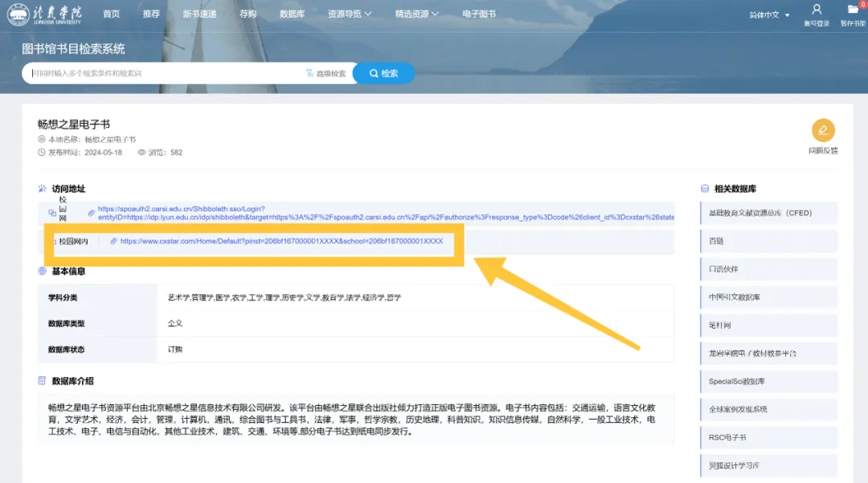Click the copy icon beside the spoauth2 carsi link
Screen dimensions: 868x483
click(52, 213)
